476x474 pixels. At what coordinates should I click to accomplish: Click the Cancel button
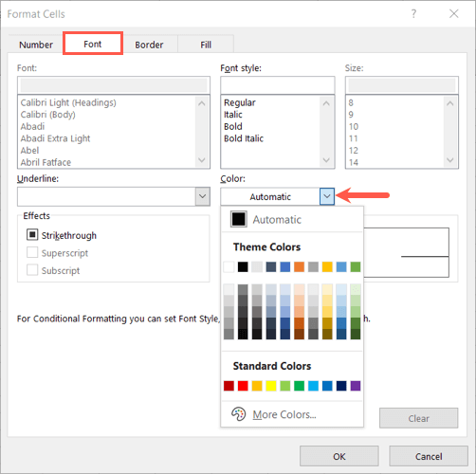pos(429,456)
